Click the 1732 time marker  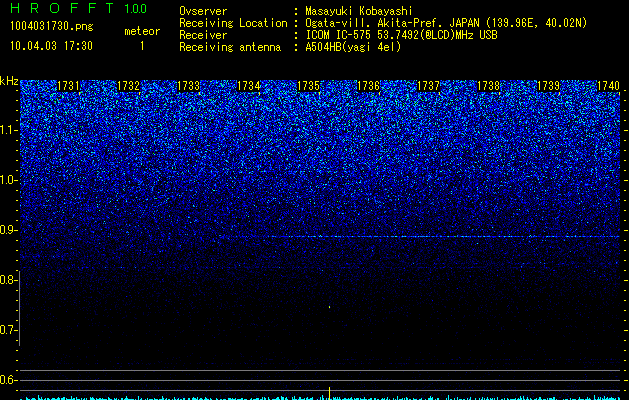click(x=128, y=86)
